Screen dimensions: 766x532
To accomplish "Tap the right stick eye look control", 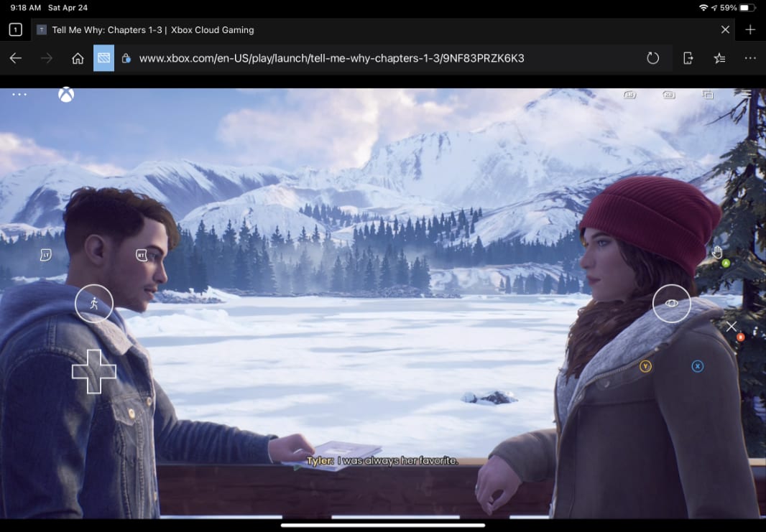I will tap(671, 304).
